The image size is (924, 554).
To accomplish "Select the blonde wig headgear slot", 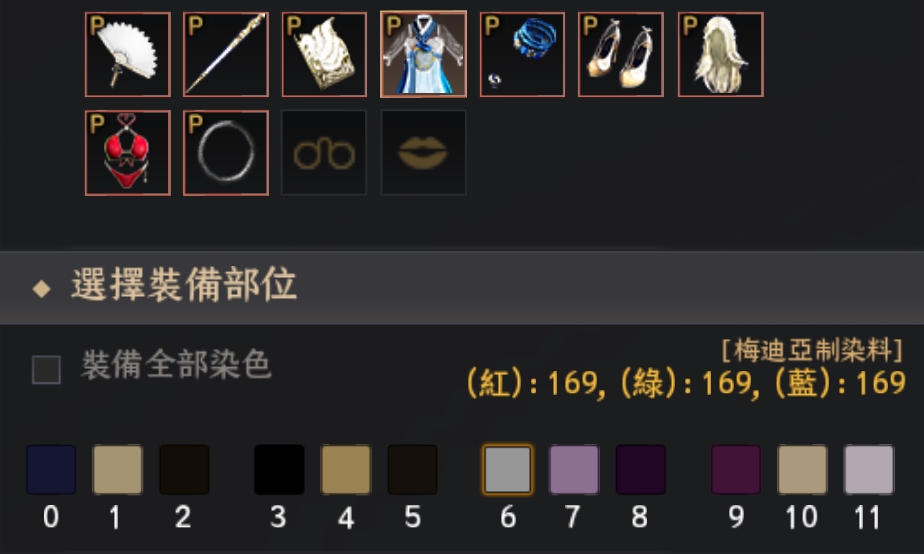I will (721, 54).
